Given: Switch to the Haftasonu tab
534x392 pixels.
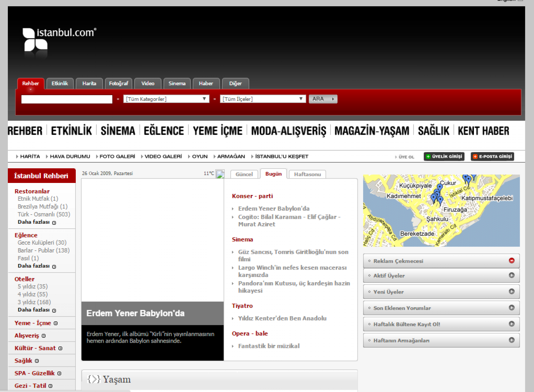Looking at the screenshot, I should click(x=307, y=174).
